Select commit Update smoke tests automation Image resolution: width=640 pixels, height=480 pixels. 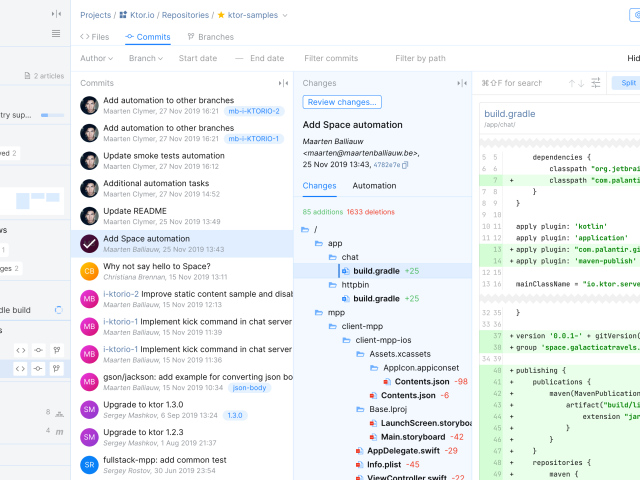coord(182,161)
